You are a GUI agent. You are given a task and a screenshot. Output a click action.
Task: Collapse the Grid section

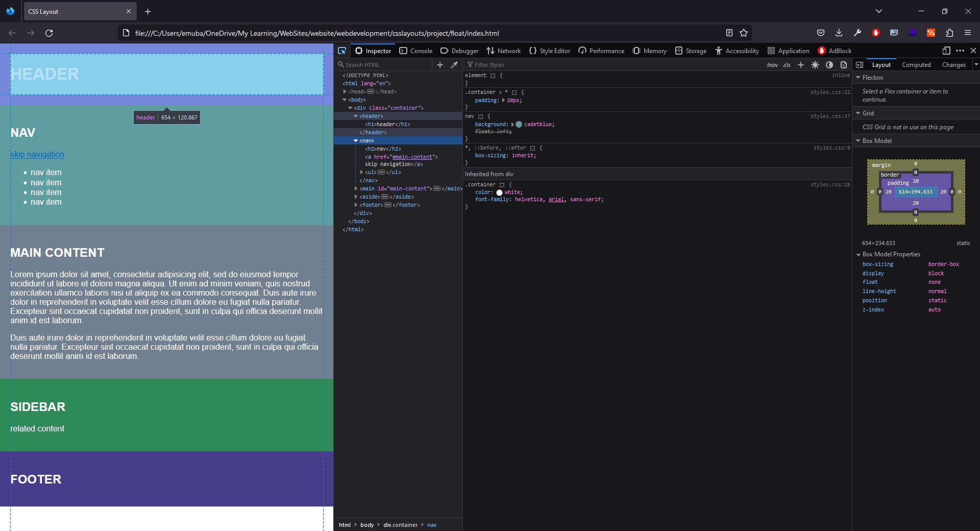858,113
